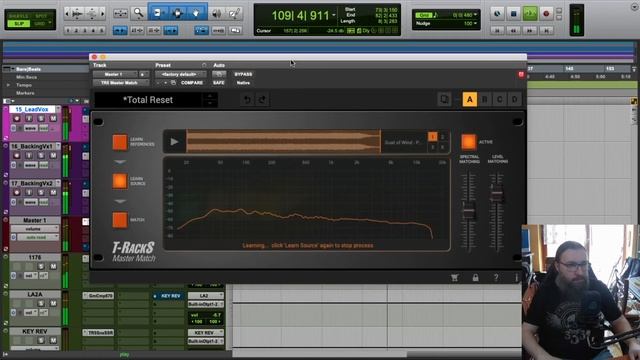Click the horizontal zoom-in arrow button
This screenshot has width=640, height=360.
click(x=102, y=14)
